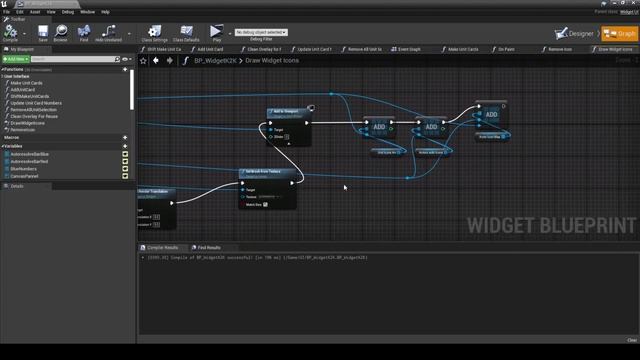Image resolution: width=640 pixels, height=360 pixels.
Task: Click the Browse magnifier icon
Action: [x=61, y=31]
